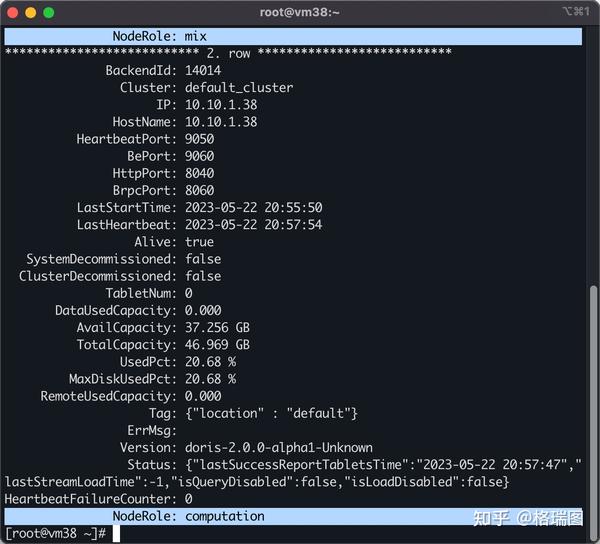The height and width of the screenshot is (544, 600).
Task: Click HeartbeatFailureCounter value 0
Action: (x=189, y=499)
